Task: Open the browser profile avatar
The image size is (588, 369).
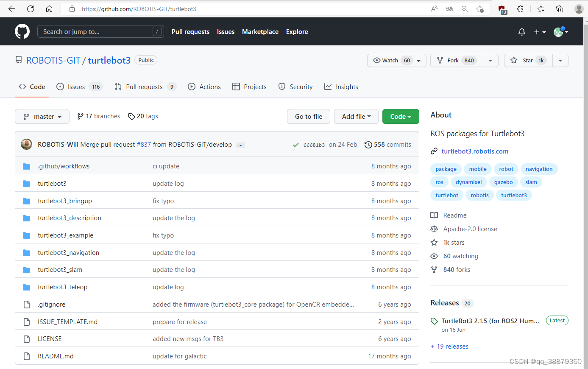Action: (x=579, y=9)
